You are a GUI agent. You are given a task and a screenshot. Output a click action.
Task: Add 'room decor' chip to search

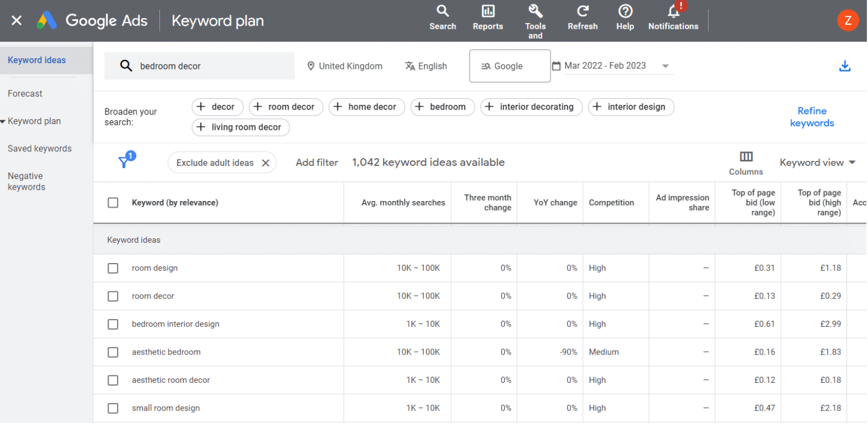tap(286, 107)
